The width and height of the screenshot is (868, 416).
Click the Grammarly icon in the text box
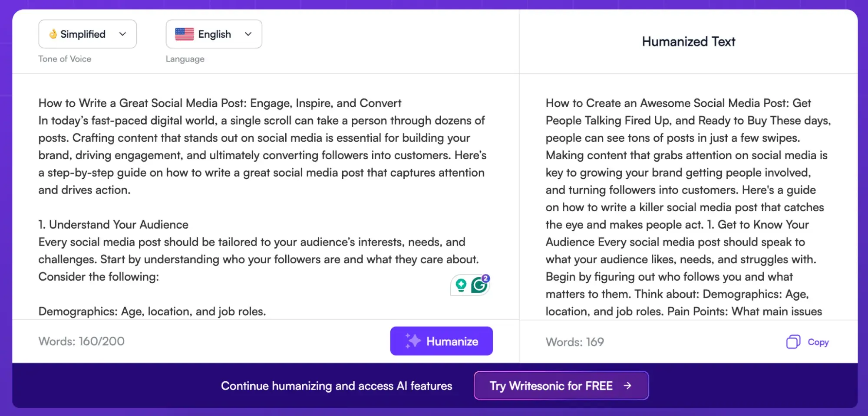[479, 285]
